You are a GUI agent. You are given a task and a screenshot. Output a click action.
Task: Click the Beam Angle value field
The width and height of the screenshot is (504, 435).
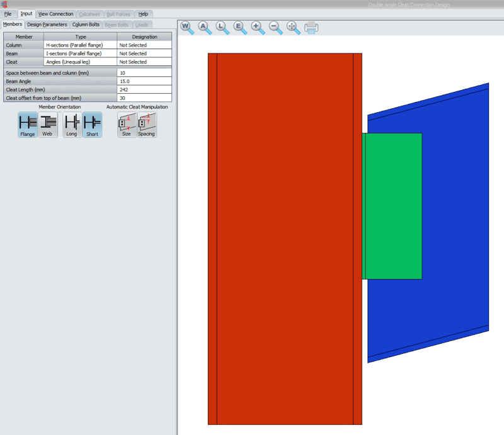point(144,81)
